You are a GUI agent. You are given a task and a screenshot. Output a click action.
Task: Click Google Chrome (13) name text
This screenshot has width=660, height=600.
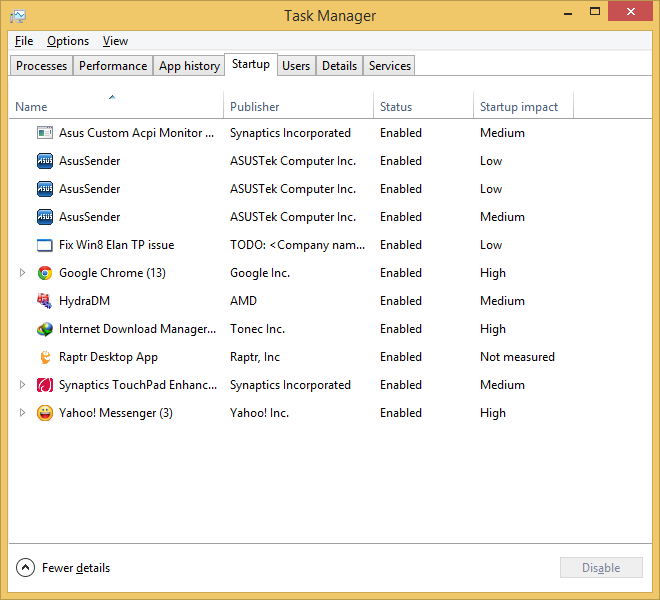(x=112, y=273)
